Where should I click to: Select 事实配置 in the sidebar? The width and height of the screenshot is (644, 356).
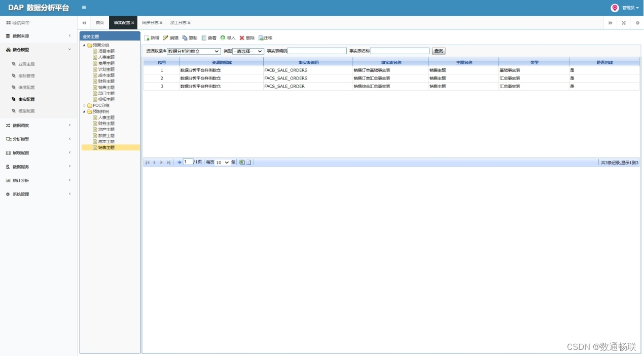tap(26, 99)
